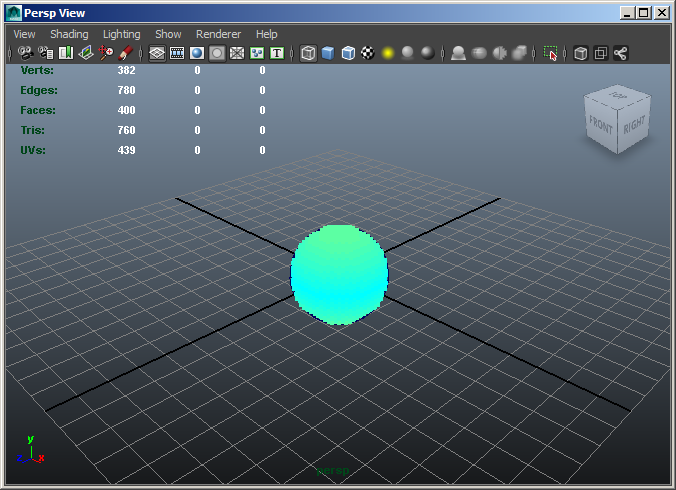This screenshot has height=490, width=676.
Task: Click the UVs: label in HUD
Action: (x=33, y=150)
